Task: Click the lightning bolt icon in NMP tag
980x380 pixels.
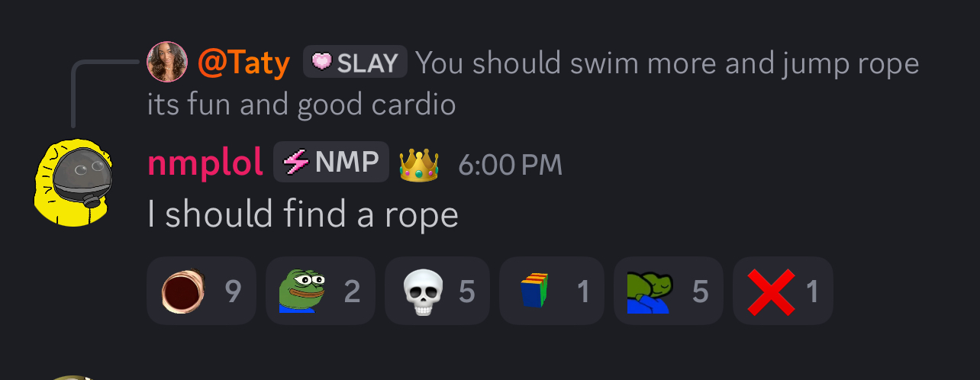Action: click(295, 162)
